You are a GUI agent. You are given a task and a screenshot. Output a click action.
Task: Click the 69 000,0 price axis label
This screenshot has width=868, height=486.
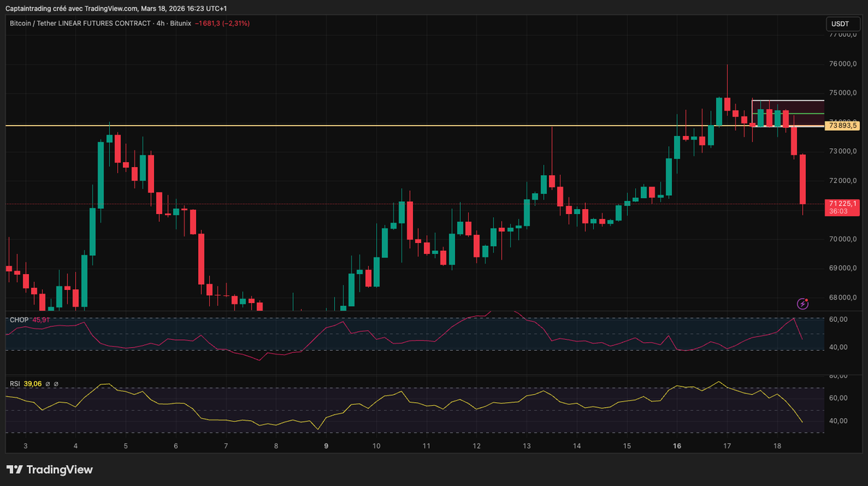pyautogui.click(x=843, y=268)
